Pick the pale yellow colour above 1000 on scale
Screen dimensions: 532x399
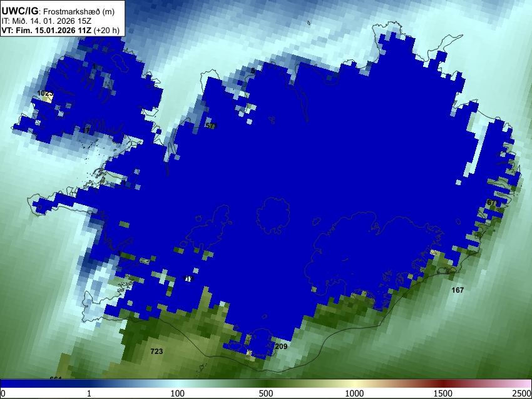tap(354, 384)
